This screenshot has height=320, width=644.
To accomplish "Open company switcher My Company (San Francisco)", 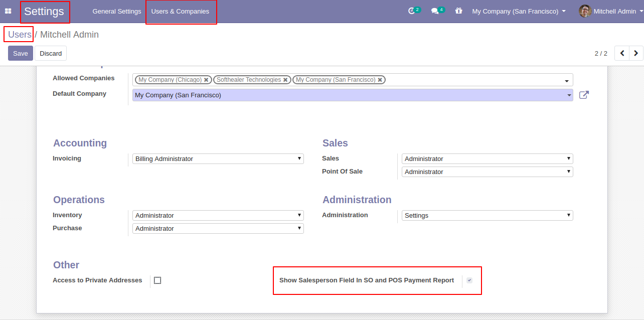I will (x=519, y=11).
